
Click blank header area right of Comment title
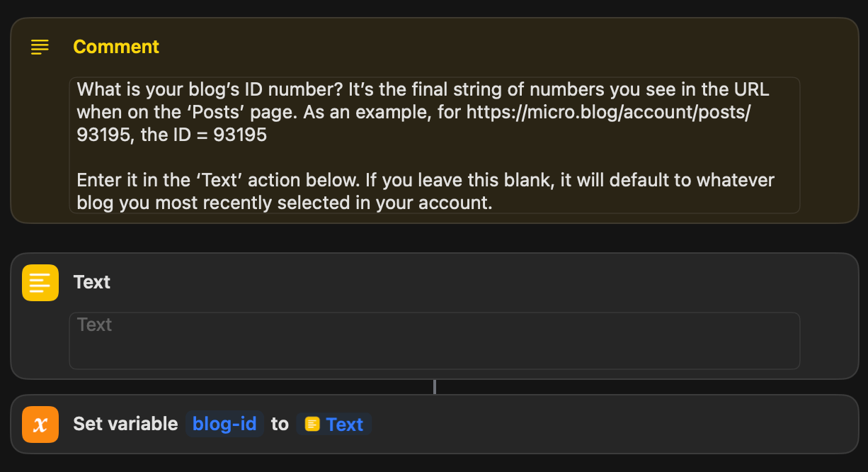click(x=496, y=47)
